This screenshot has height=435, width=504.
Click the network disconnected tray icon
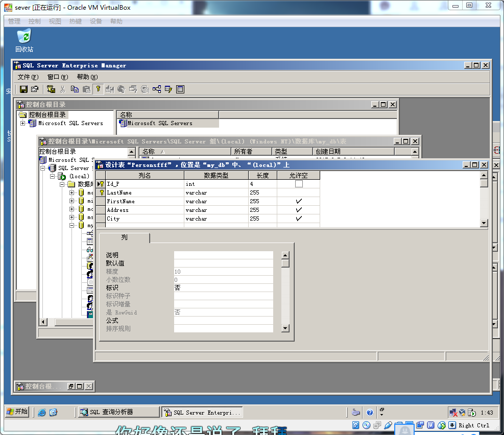(x=453, y=413)
